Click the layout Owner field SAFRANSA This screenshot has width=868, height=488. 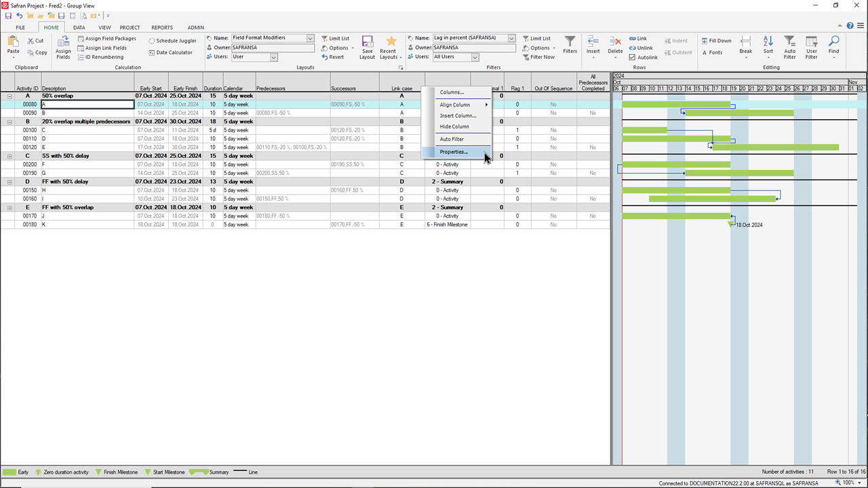point(273,48)
